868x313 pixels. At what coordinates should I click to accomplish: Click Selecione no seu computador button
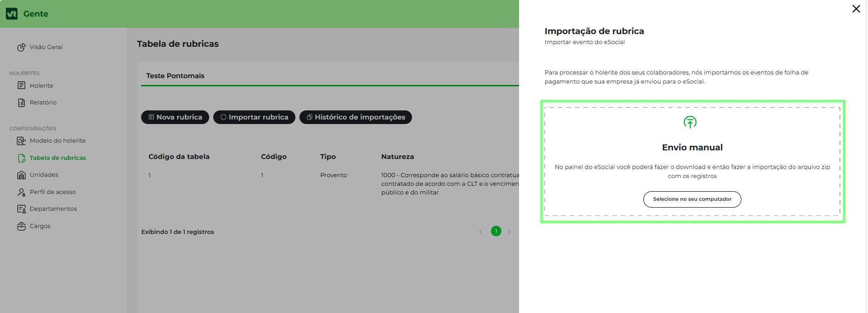692,199
